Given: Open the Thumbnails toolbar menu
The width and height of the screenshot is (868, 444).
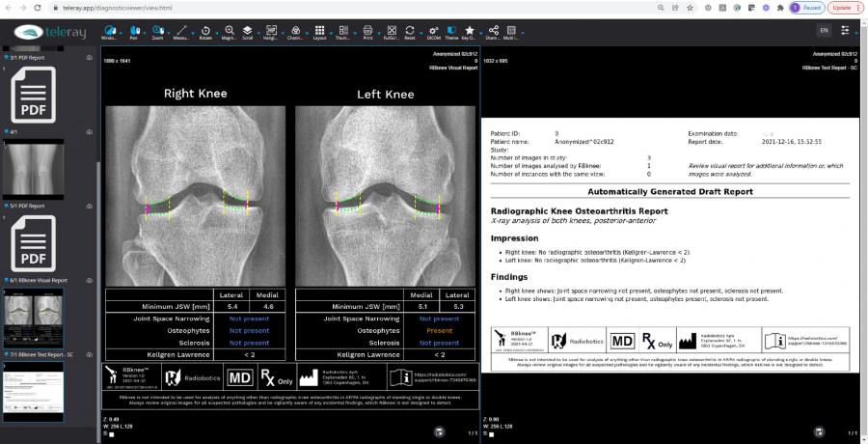Looking at the screenshot, I should tap(345, 29).
